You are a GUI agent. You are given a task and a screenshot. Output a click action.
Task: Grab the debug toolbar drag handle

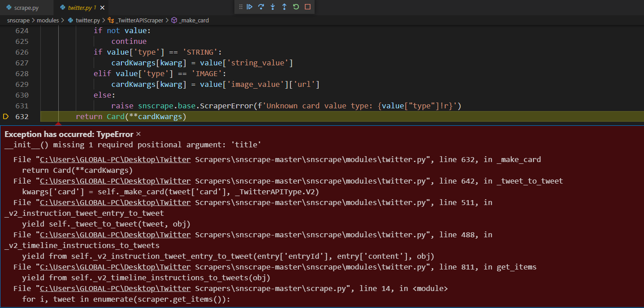point(241,7)
